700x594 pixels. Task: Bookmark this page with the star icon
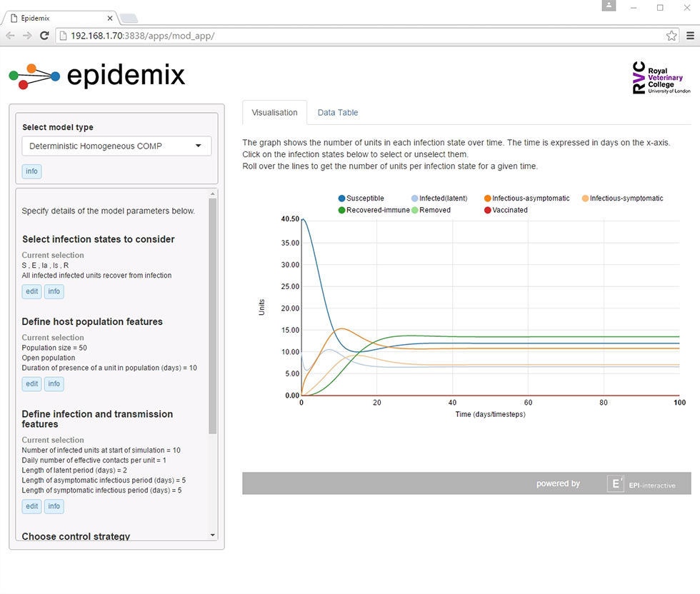point(671,36)
